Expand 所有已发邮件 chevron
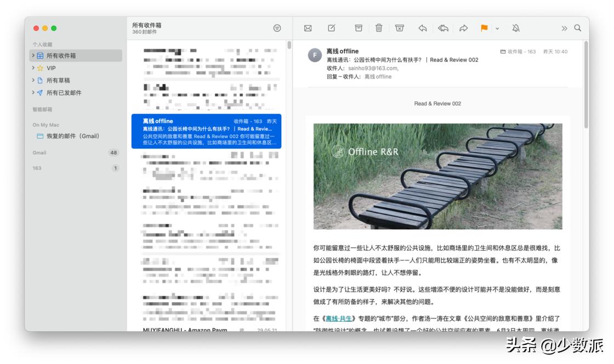Image resolution: width=614 pixels, height=364 pixels. coord(33,93)
